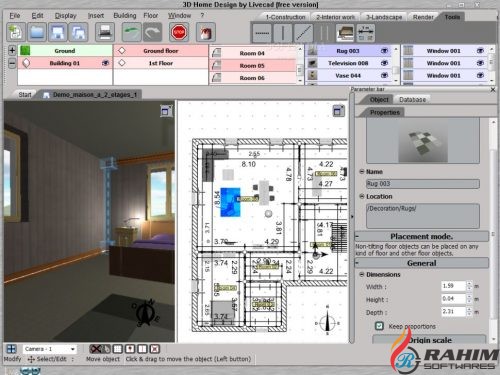Undo the last action with the green arrow
Image resolution: width=500 pixels, height=375 pixels.
click(x=131, y=32)
